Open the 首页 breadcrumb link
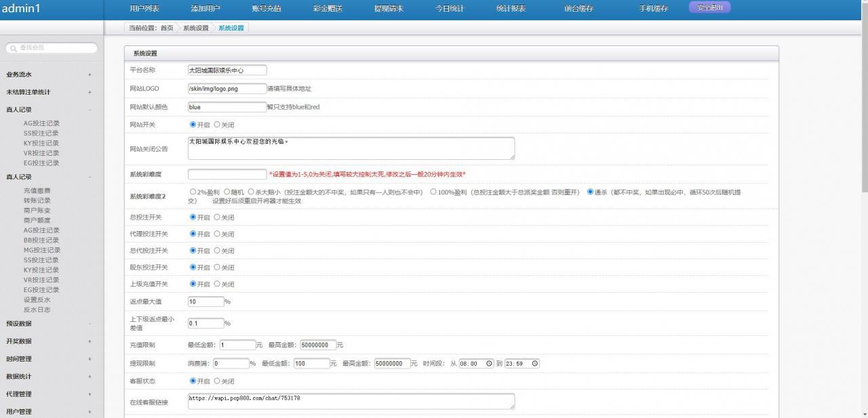The width and height of the screenshot is (868, 418). click(x=167, y=28)
